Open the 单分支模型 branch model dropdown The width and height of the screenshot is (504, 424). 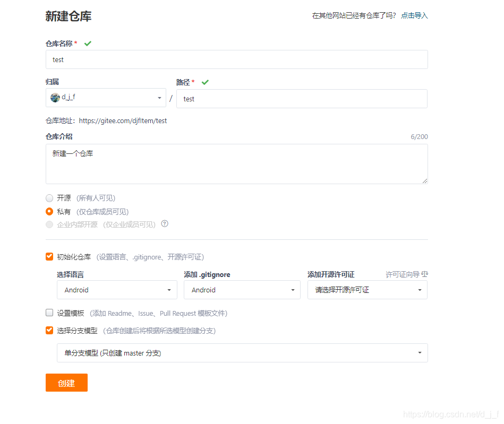[x=242, y=353]
